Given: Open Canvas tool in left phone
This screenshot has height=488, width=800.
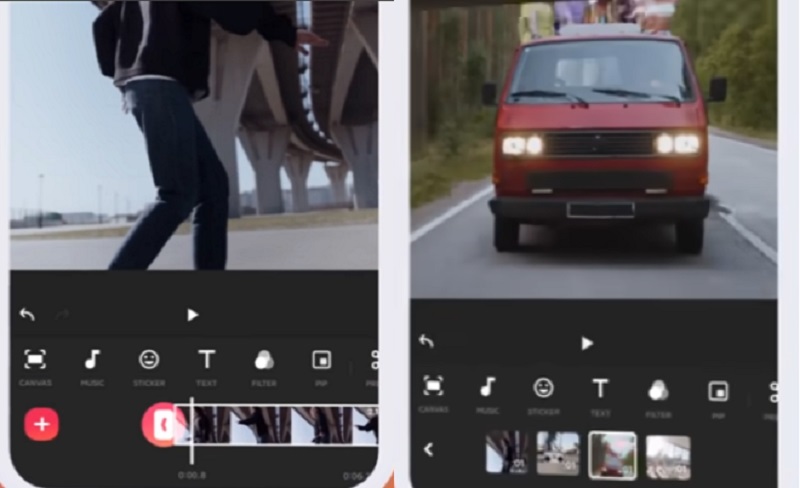Looking at the screenshot, I should click(x=35, y=367).
